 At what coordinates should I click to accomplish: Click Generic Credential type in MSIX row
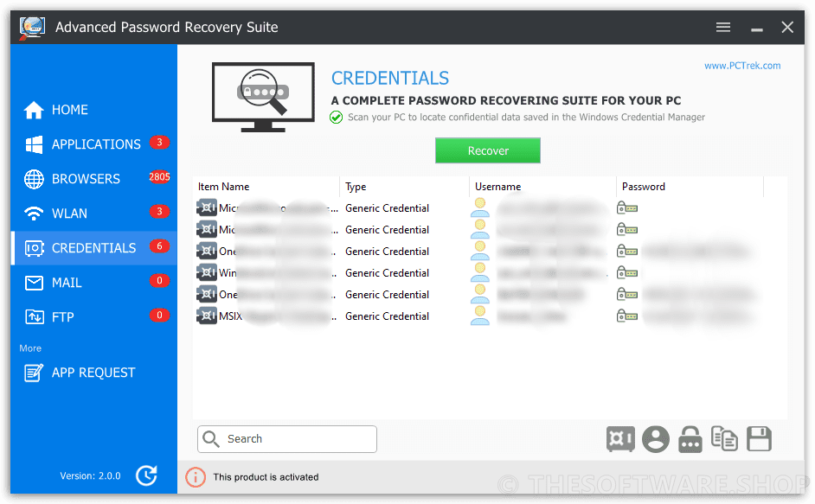(388, 316)
